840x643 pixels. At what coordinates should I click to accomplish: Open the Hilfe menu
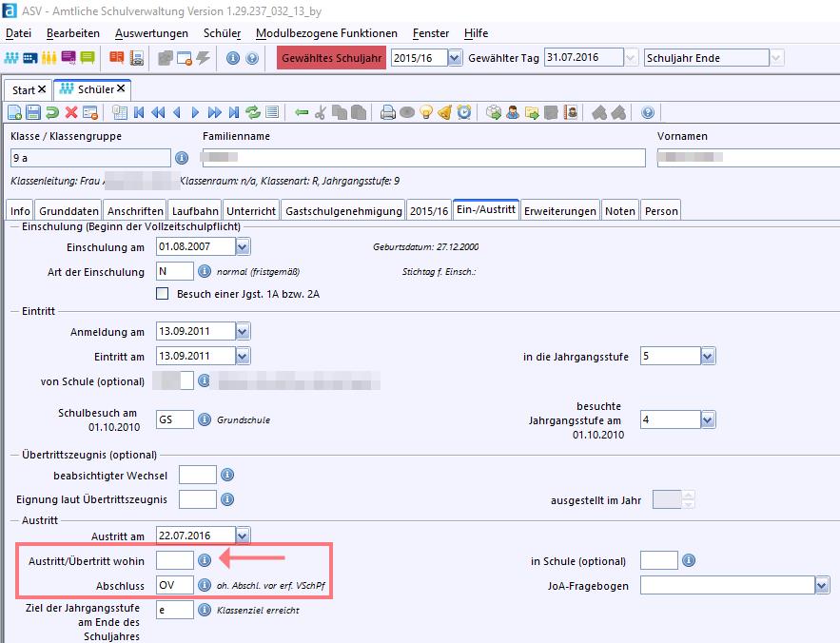pos(477,33)
